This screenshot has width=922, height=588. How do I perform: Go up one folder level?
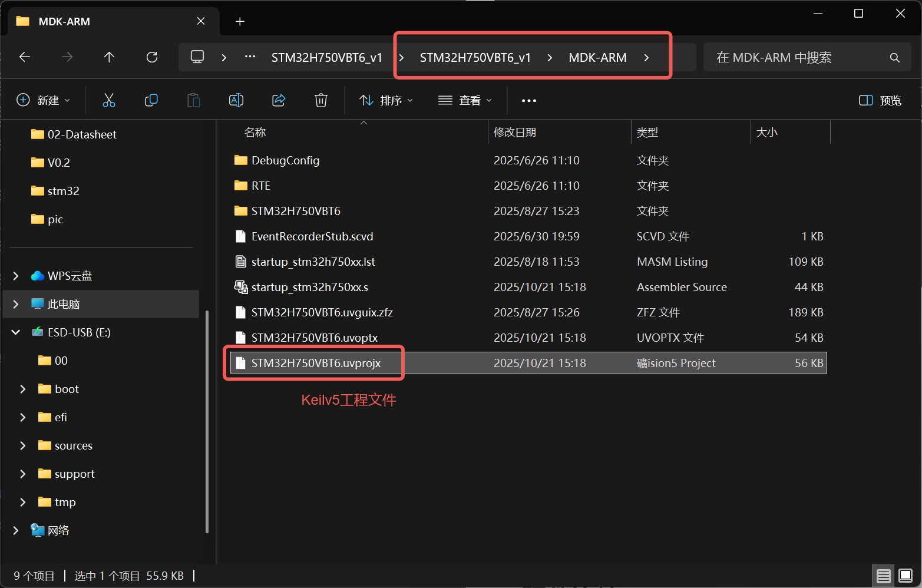tap(109, 57)
